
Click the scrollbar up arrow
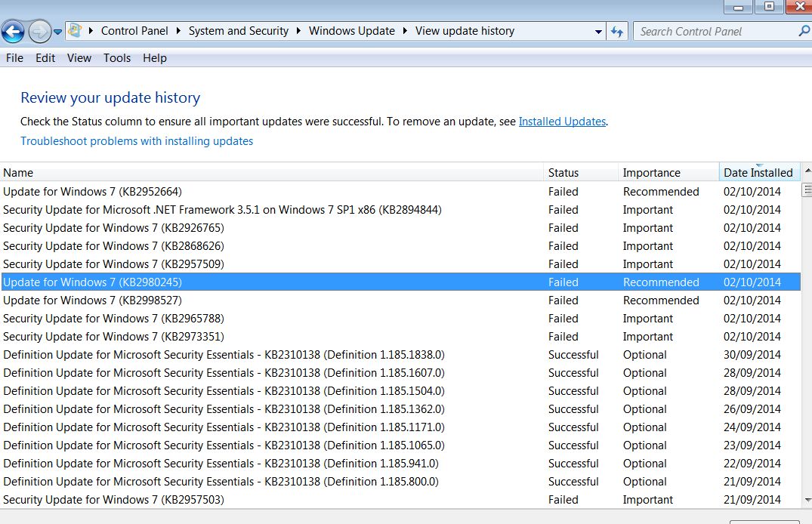(807, 171)
